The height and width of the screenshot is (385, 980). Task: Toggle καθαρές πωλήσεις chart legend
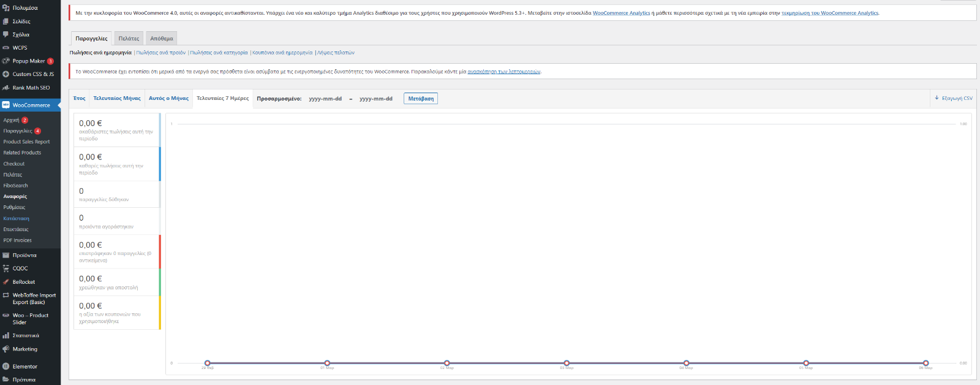point(117,164)
